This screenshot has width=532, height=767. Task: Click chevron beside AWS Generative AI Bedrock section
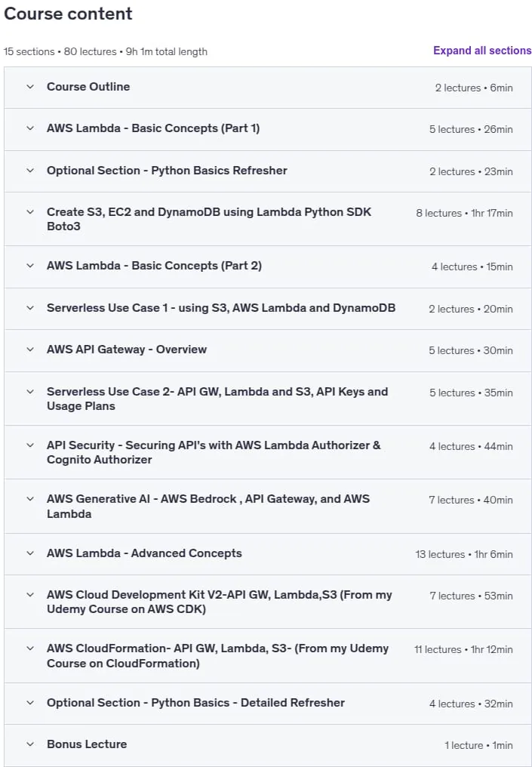pyautogui.click(x=30, y=500)
